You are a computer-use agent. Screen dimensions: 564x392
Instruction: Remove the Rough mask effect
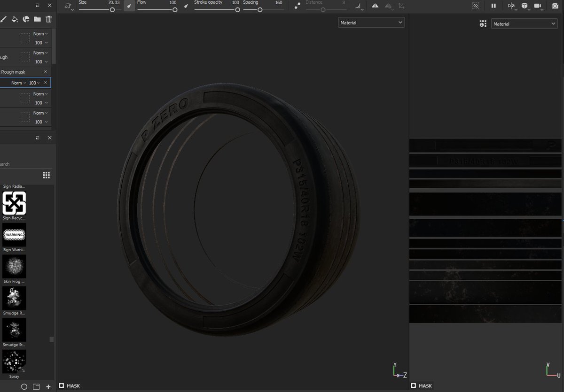pos(46,71)
